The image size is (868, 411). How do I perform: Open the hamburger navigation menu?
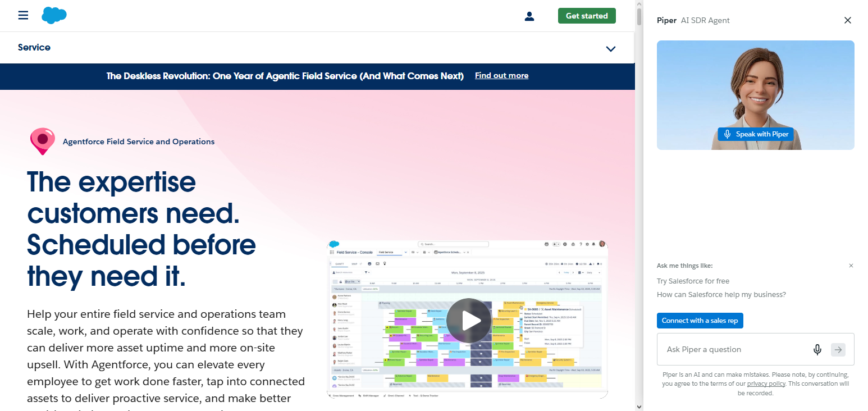23,15
